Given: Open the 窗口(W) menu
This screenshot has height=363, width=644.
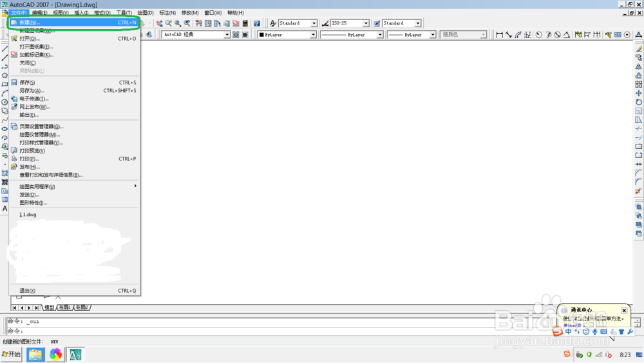Looking at the screenshot, I should [x=213, y=13].
